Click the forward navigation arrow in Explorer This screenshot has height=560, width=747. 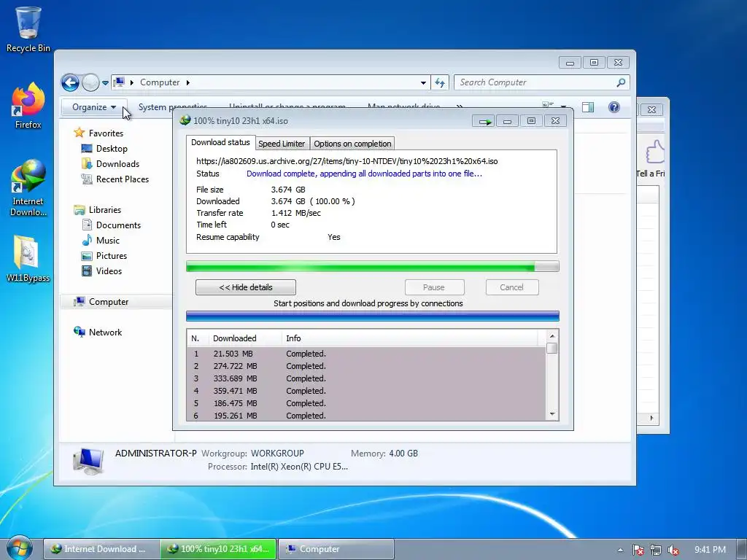[90, 83]
